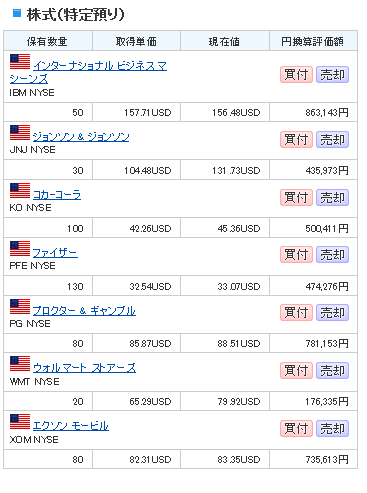Open the エクソン モービル stock link
Viewport: 367px width, 493px height.
(x=71, y=426)
